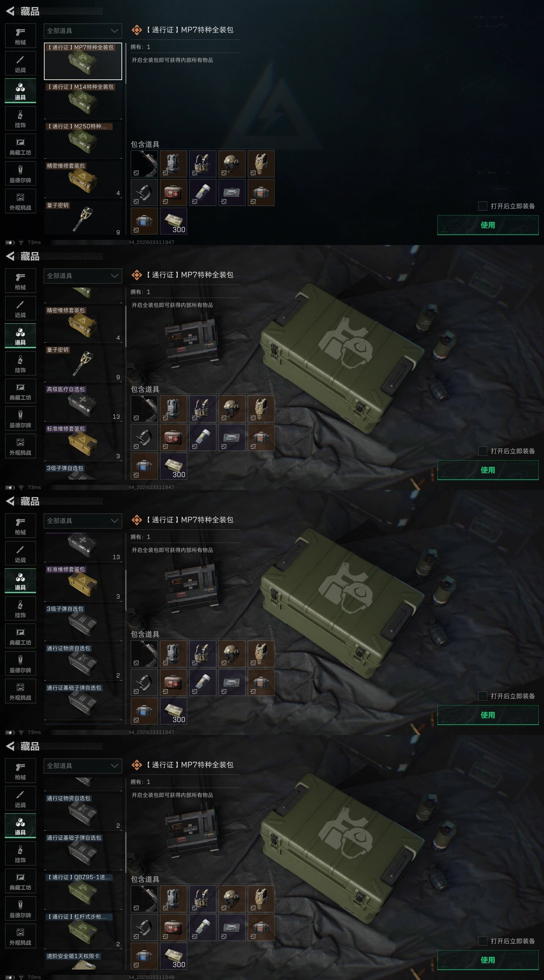
Task: Select the 【通行证】M14特种全装包 crate item
Action: click(x=83, y=101)
